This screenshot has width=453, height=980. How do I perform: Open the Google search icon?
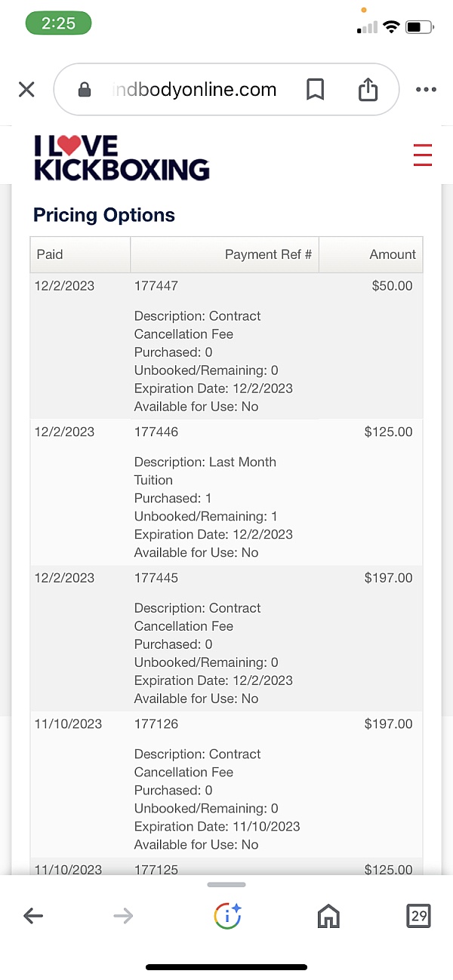(x=226, y=916)
